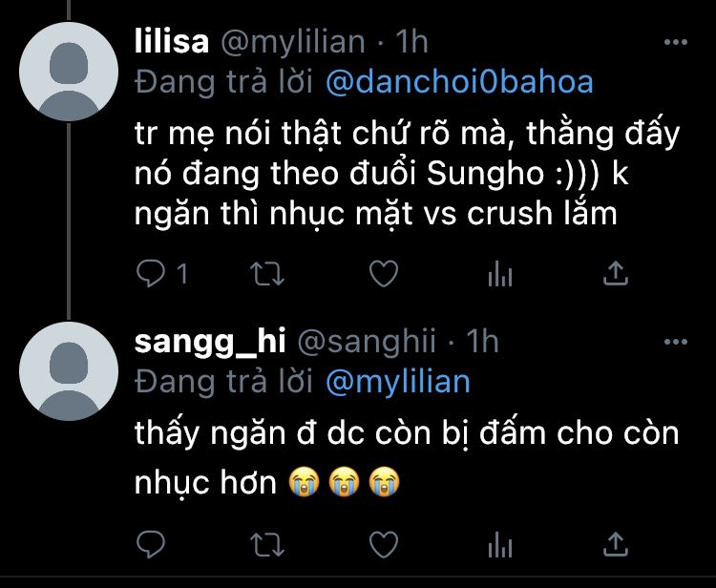Open lilisa's profile avatar
716x588 pixels.
[x=69, y=72]
